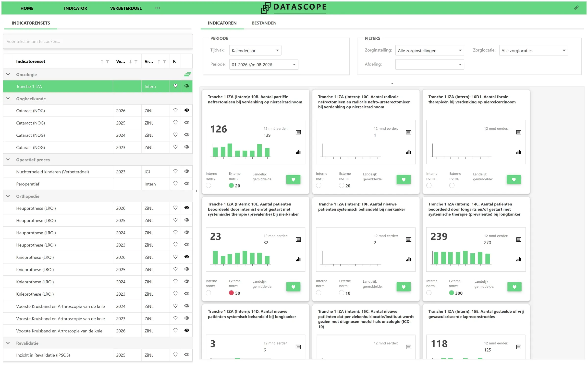Screen dimensions: 588x368
Task: Toggle visibility eye for Voorste Kruisband 2026
Action: point(187,330)
